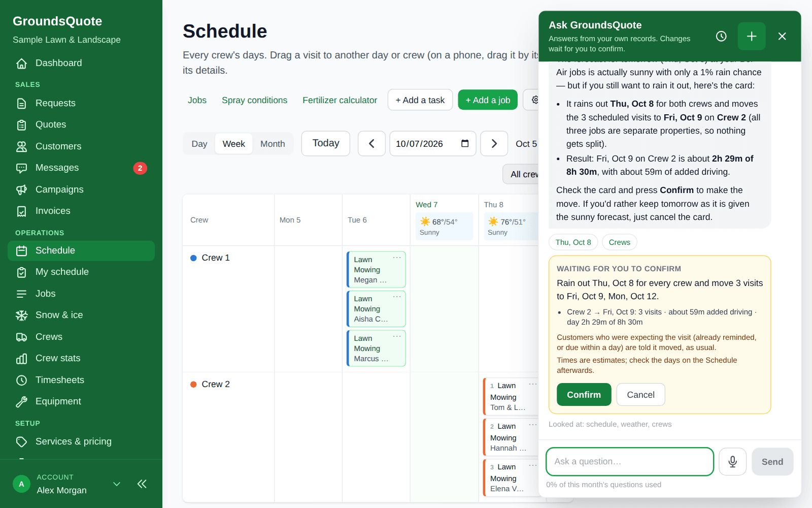Viewport: 812px width, 508px height.
Task: Open Requests in the sidebar
Action: [x=81, y=103]
